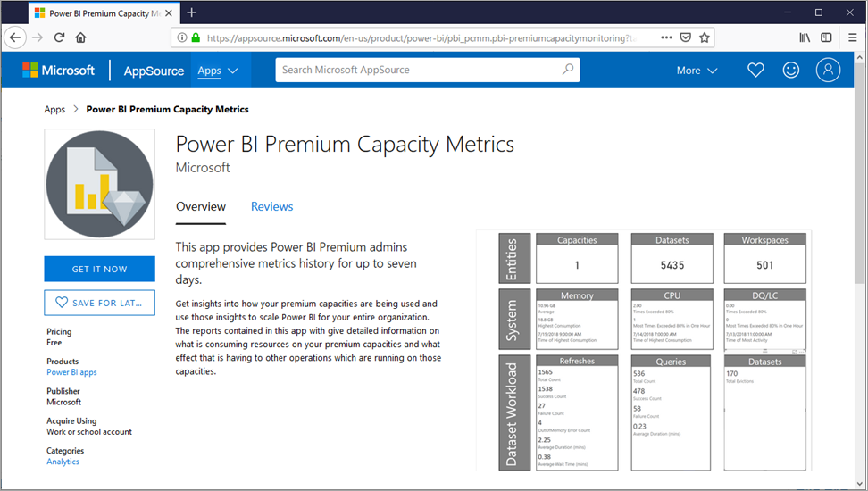Click AppSource in the header
This screenshot has width=868, height=491.
click(x=154, y=71)
